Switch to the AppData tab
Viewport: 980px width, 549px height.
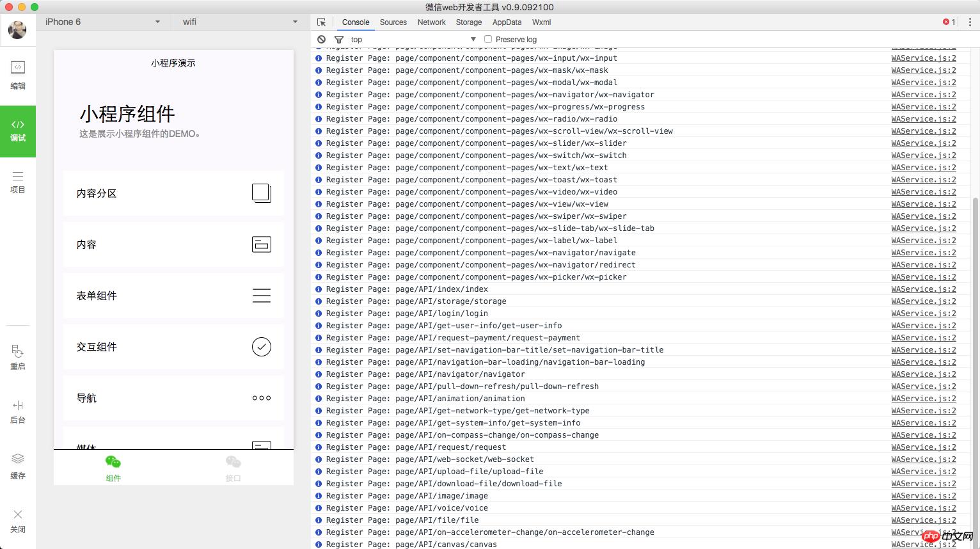click(507, 22)
